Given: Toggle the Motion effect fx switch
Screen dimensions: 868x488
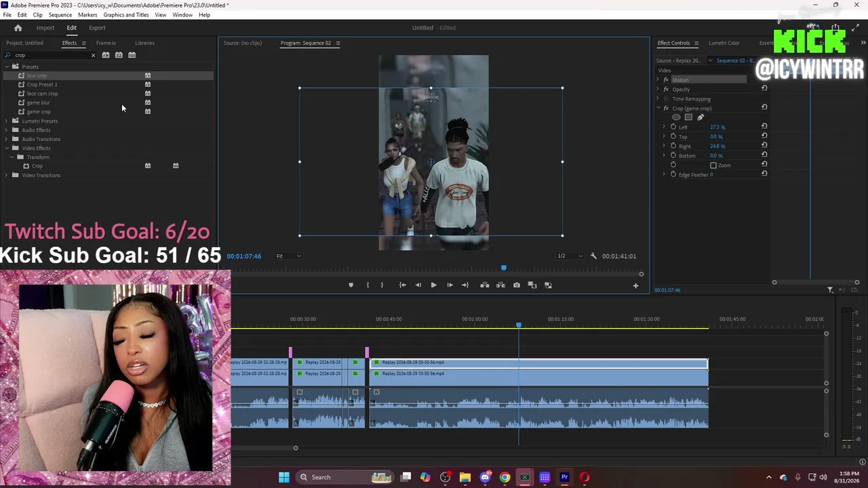Looking at the screenshot, I should tap(666, 79).
